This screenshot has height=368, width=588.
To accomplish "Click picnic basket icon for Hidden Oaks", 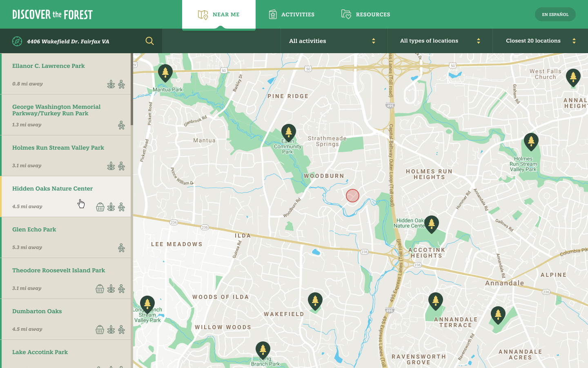I will 100,207.
